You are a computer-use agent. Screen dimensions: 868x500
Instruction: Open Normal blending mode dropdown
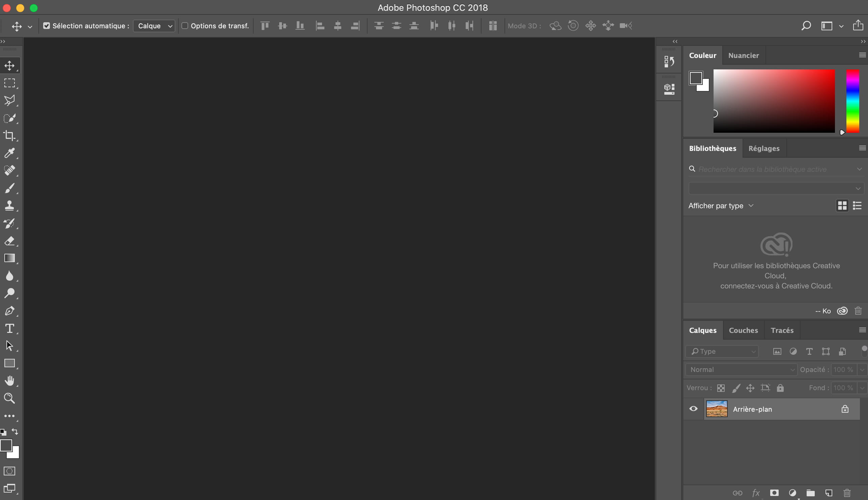click(742, 369)
